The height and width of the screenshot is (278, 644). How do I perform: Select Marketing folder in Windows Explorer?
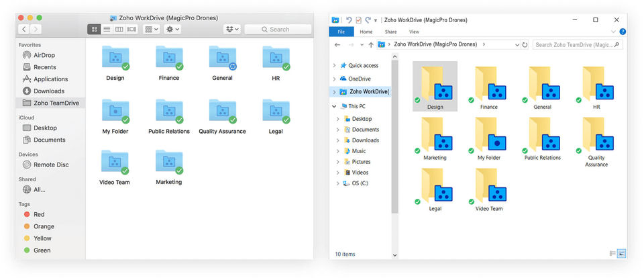coord(435,137)
